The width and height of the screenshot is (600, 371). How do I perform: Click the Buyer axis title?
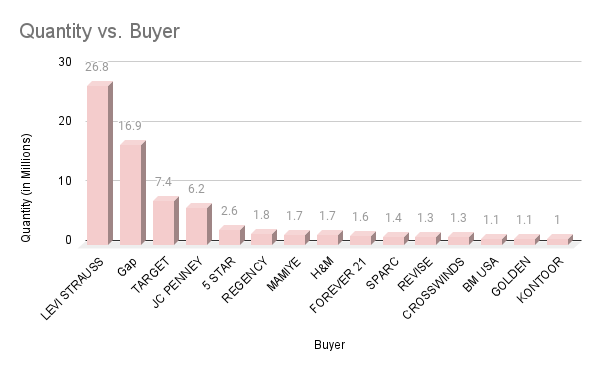pos(329,345)
